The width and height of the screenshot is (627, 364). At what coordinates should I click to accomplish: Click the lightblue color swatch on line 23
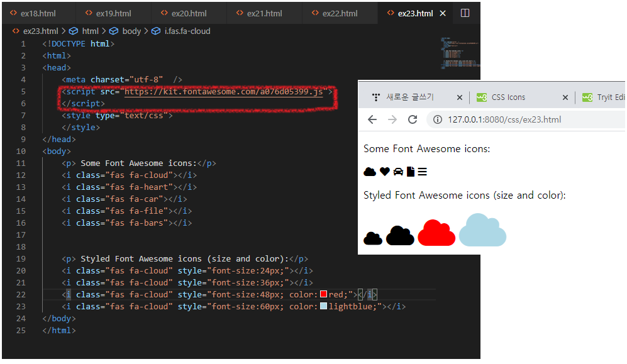pos(324,306)
